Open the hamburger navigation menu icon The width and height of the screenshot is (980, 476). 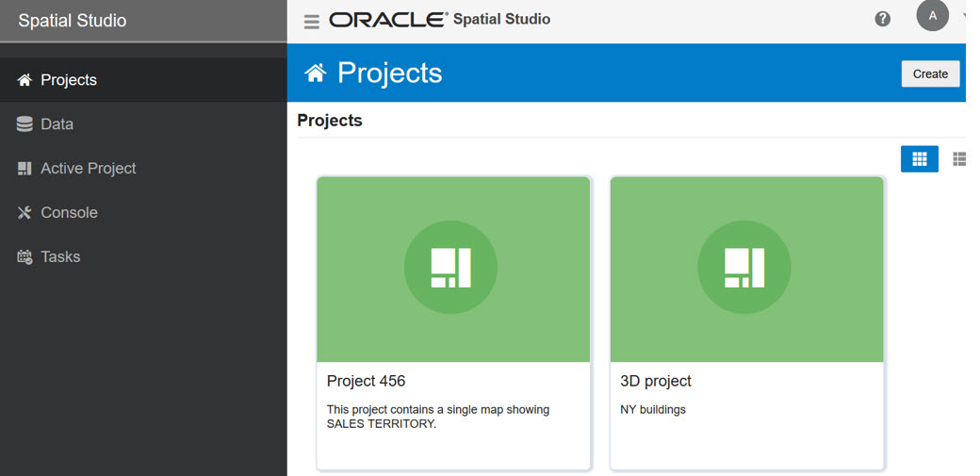[311, 22]
